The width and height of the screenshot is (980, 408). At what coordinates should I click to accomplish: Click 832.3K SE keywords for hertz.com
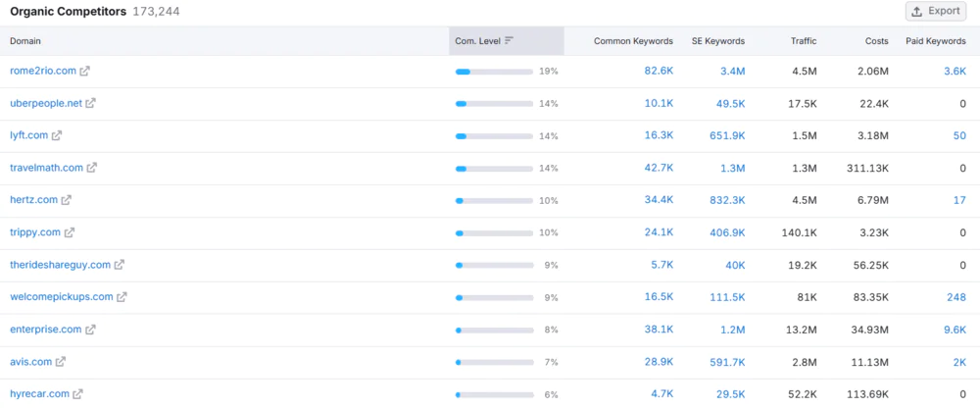click(727, 200)
